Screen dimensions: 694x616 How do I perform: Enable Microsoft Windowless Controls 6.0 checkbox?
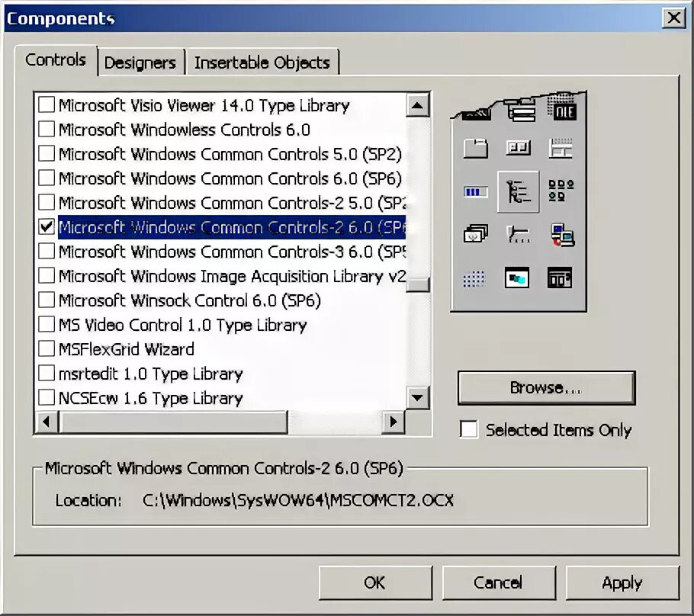(x=47, y=129)
